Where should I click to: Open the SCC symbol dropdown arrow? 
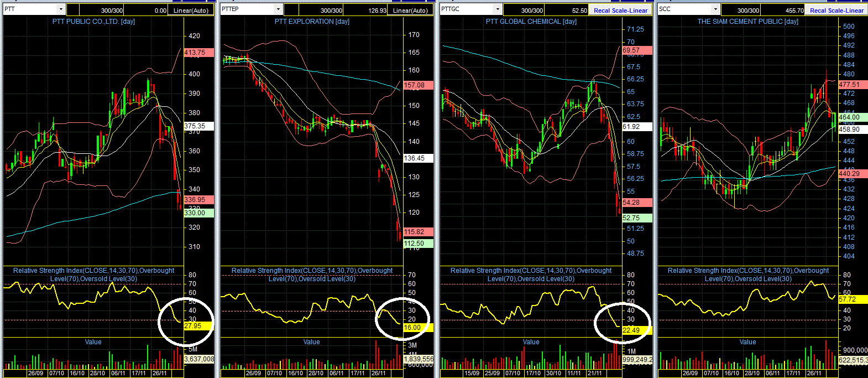click(x=715, y=9)
